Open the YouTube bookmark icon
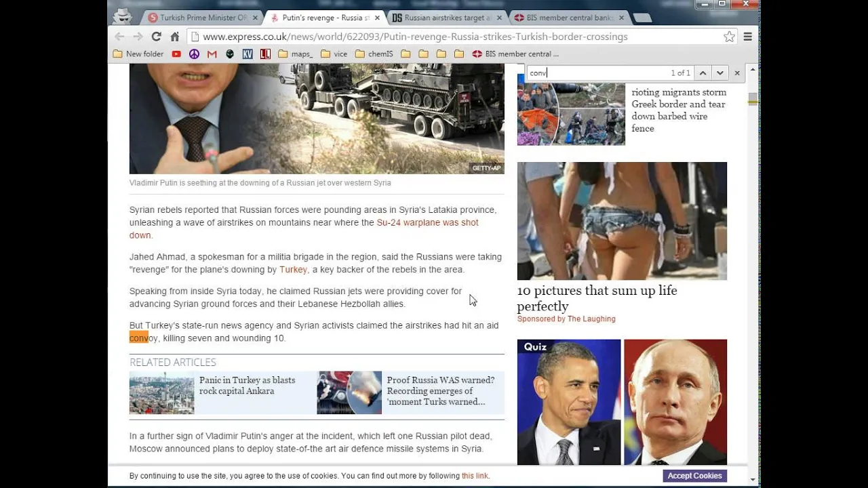868x488 pixels. [176, 54]
